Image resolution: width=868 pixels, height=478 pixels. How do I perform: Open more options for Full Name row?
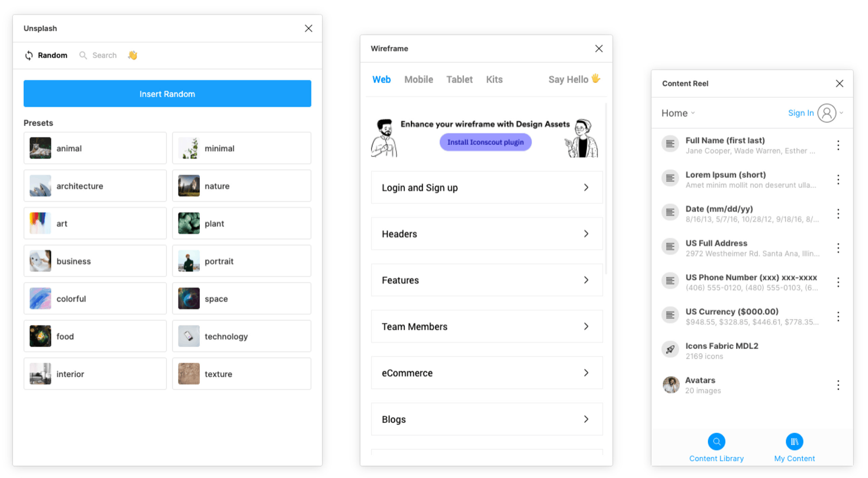pyautogui.click(x=838, y=145)
